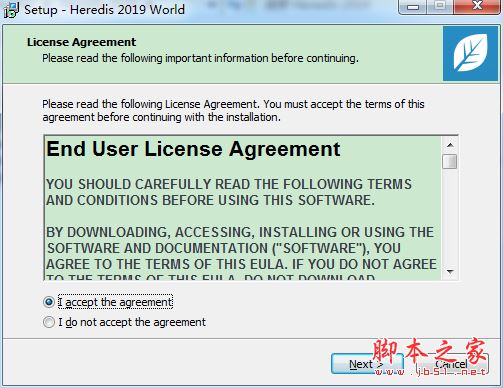Click the 'End User License Agreement' heading
The height and width of the screenshot is (388, 503).
pos(193,149)
